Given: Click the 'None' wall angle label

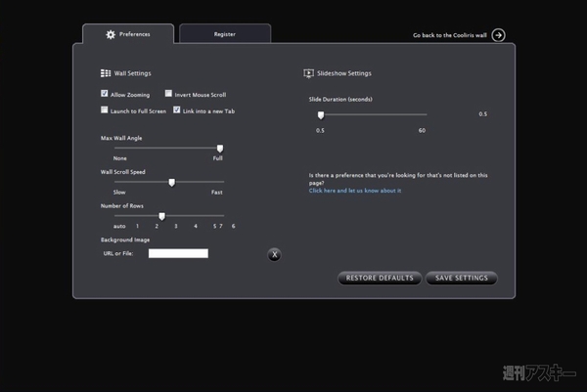Looking at the screenshot, I should [x=119, y=158].
